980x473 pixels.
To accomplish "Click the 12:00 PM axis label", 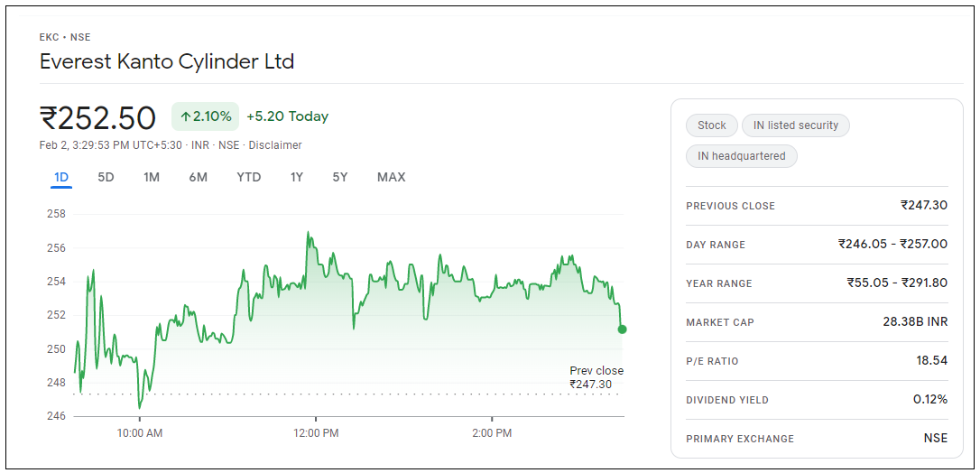I will pos(316,433).
